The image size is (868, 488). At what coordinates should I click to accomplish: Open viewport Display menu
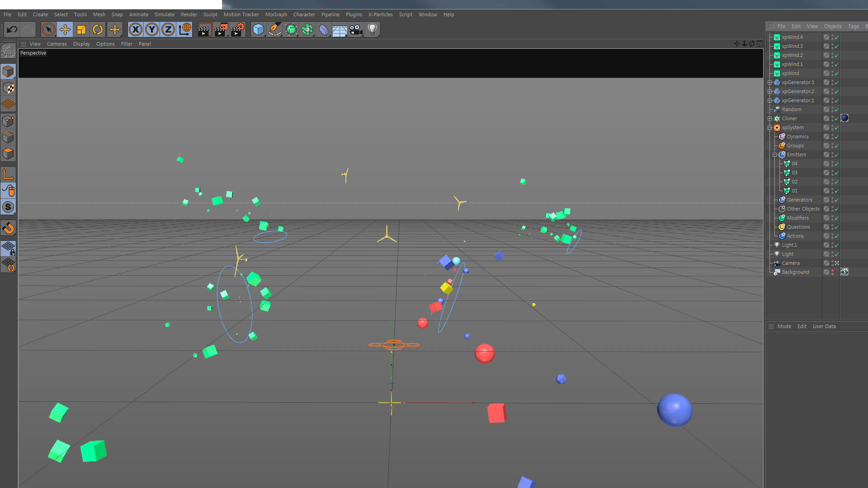[x=81, y=44]
